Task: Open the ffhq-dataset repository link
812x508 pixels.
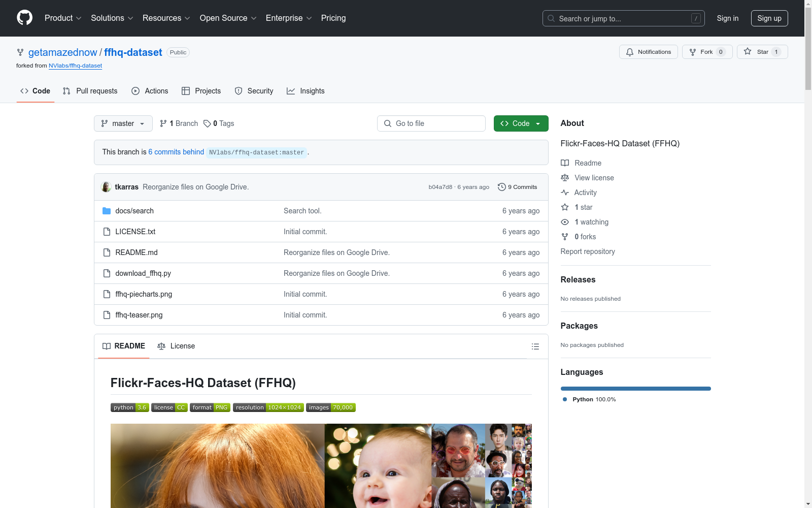Action: pyautogui.click(x=133, y=52)
